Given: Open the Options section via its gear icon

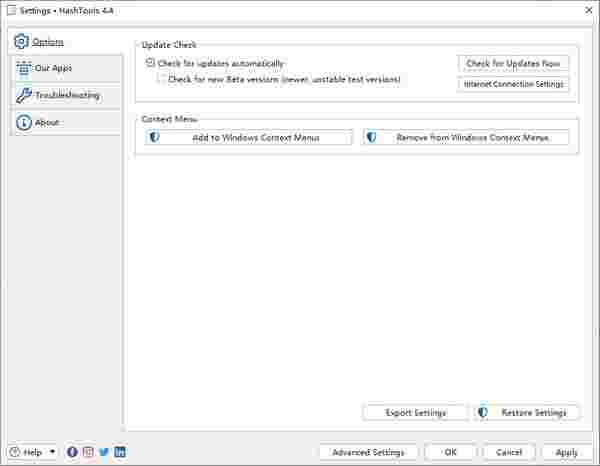Looking at the screenshot, I should point(21,41).
